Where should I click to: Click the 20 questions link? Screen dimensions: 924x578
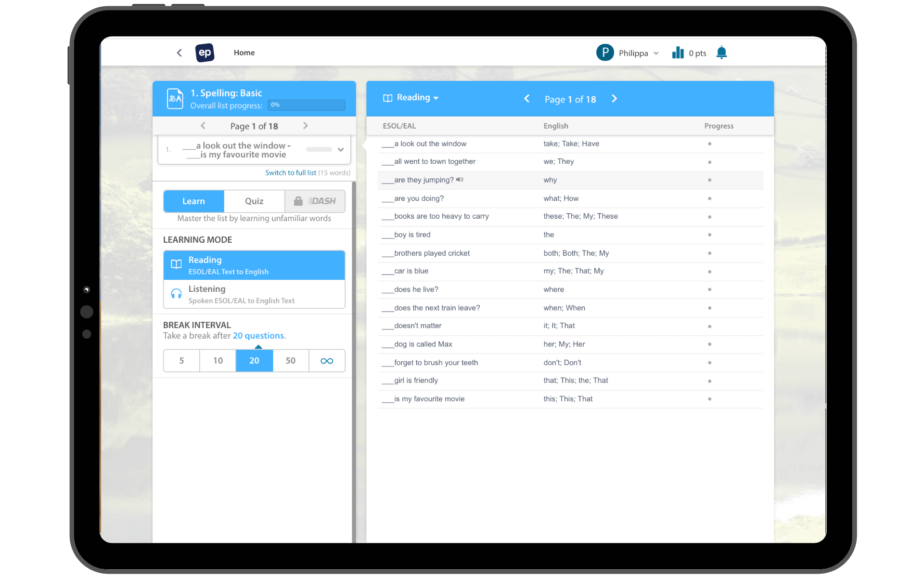258,336
